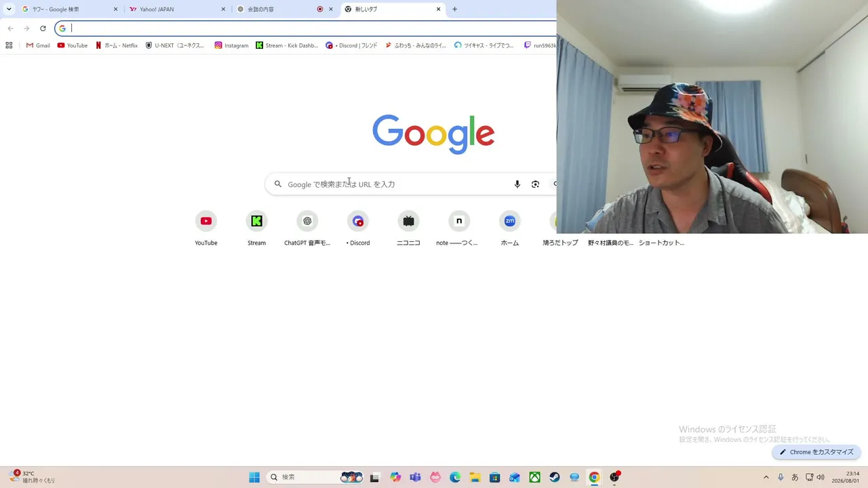Open Steam from the taskbar
Image resolution: width=868 pixels, height=488 pixels.
click(x=555, y=477)
